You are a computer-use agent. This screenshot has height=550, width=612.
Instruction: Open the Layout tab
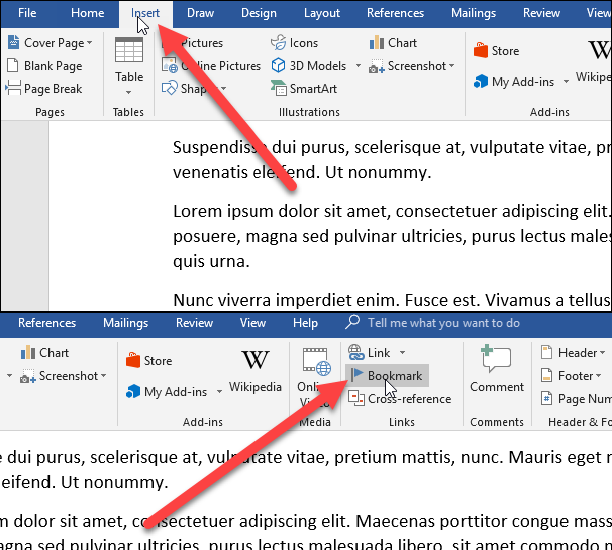(x=322, y=13)
